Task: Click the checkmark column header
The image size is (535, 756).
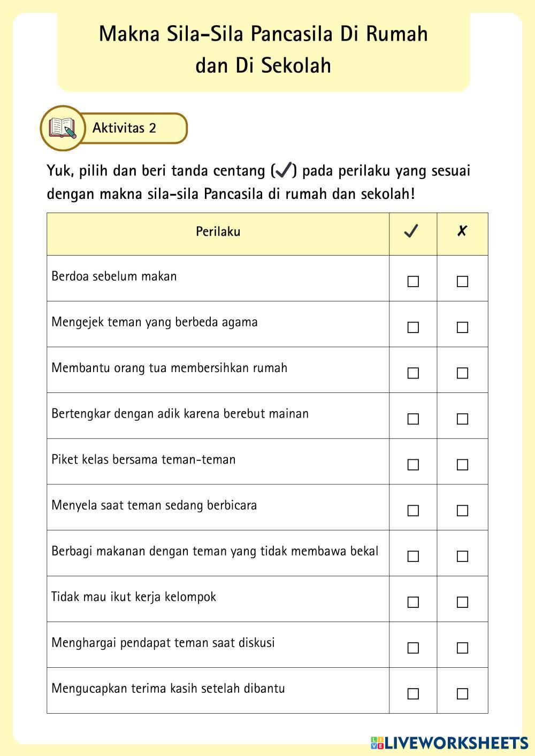Action: tap(411, 232)
